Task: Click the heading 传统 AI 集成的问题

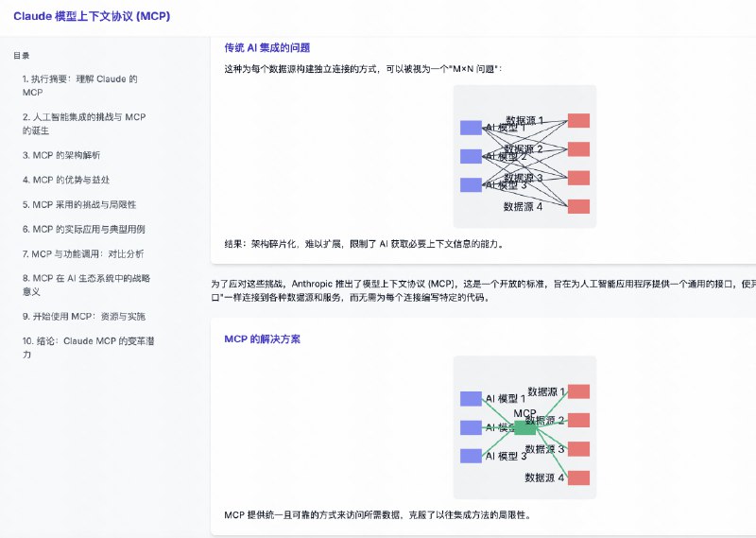Action: (x=267, y=48)
